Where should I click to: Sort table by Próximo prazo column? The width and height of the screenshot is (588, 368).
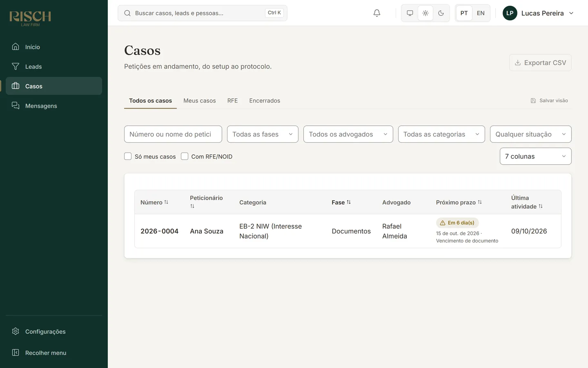(x=459, y=202)
